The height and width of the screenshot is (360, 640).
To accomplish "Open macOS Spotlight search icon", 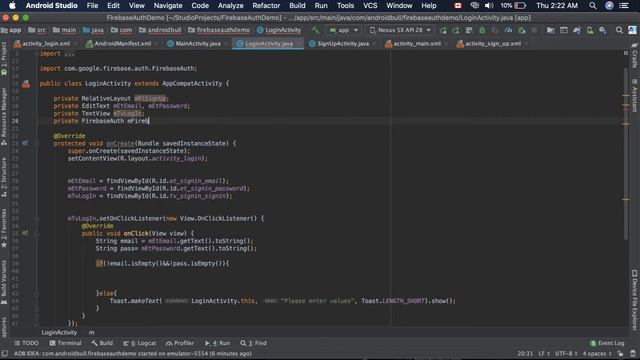I will click(593, 6).
